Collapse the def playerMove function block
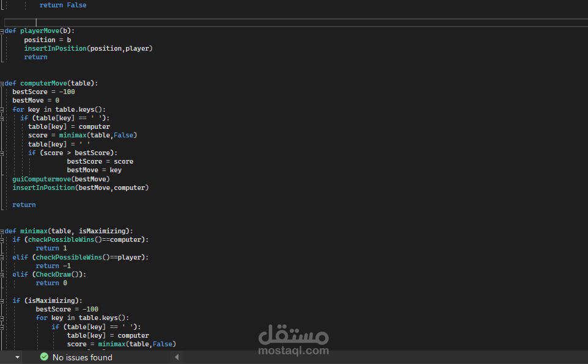588x364 pixels. point(2,32)
